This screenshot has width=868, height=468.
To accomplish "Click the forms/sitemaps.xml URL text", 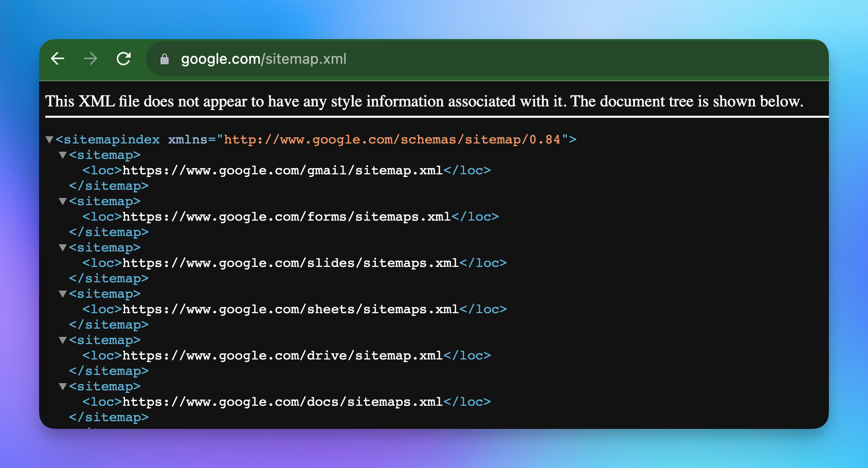I will click(286, 217).
